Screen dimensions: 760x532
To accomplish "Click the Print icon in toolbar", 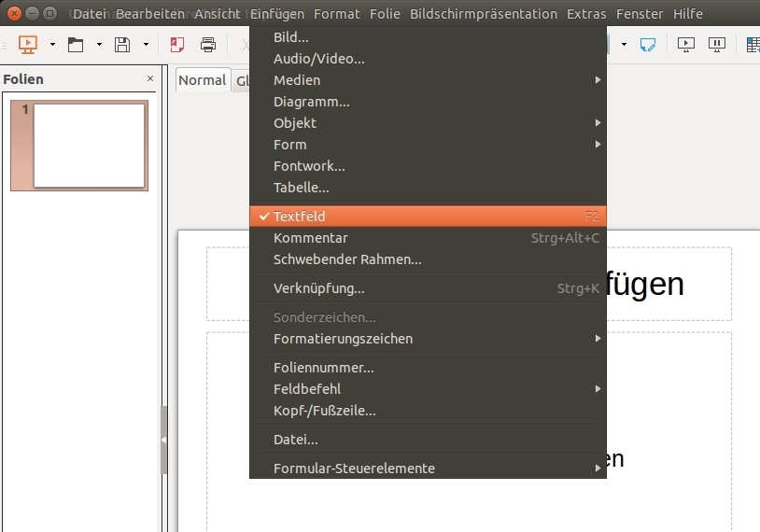I will tap(208, 44).
